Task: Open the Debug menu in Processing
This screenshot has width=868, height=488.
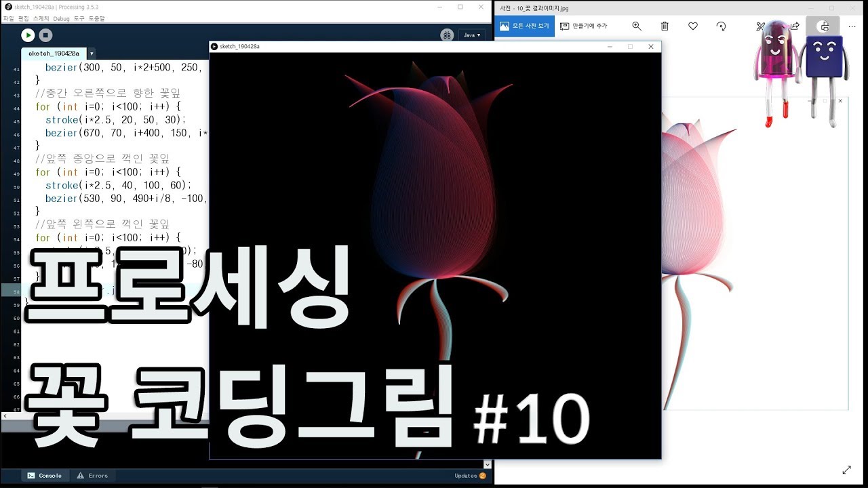Action: coord(61,18)
